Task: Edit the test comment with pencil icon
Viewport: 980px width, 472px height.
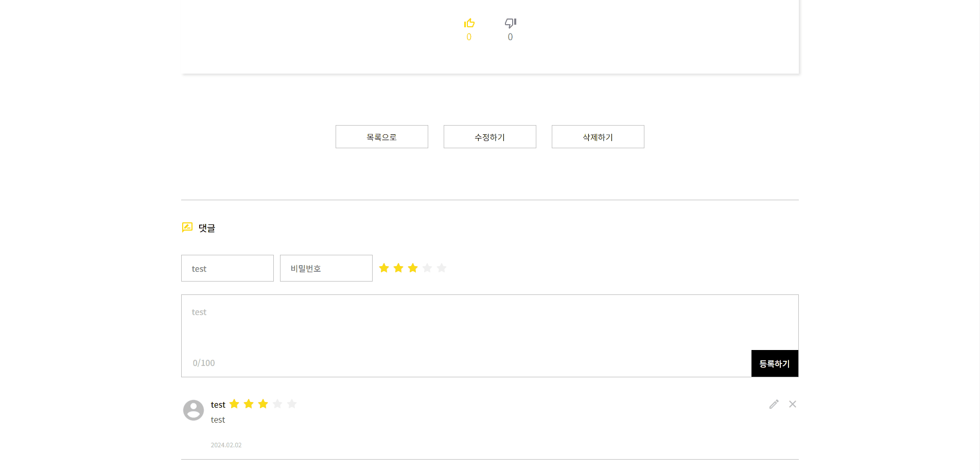Action: (774, 404)
